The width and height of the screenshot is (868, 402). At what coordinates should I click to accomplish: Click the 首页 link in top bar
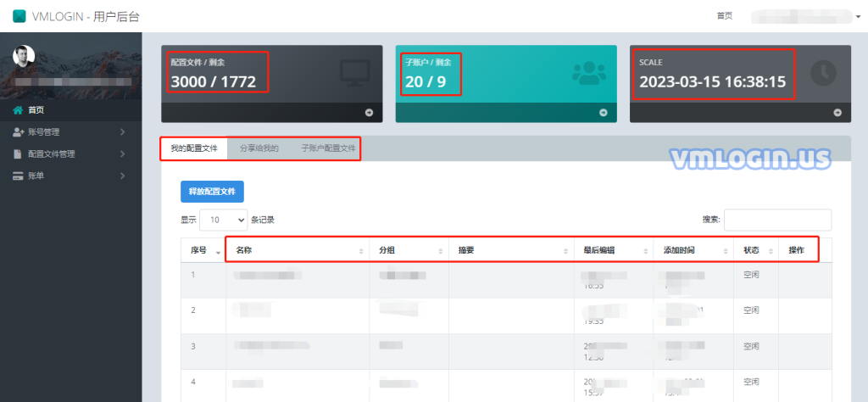(x=725, y=16)
